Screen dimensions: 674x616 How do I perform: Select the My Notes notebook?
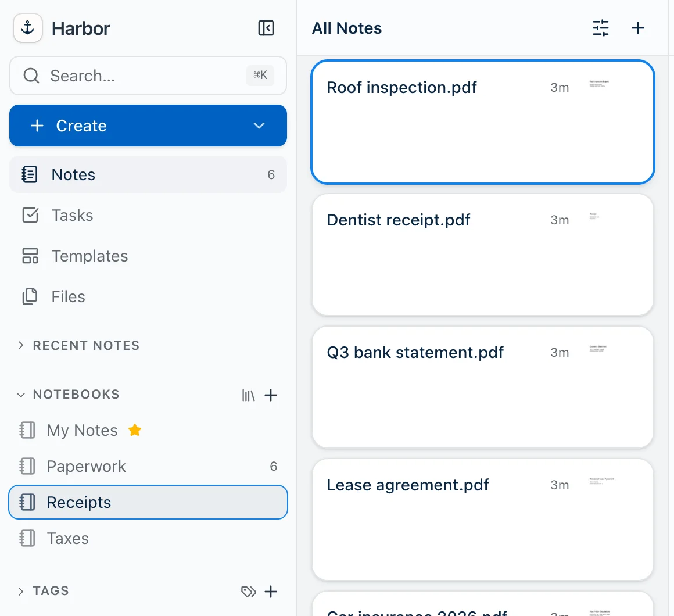[x=148, y=430]
